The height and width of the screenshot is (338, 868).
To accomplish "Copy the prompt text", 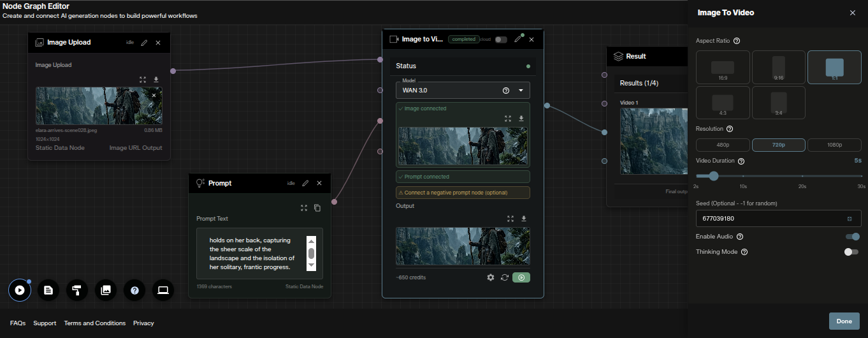I will click(x=317, y=208).
